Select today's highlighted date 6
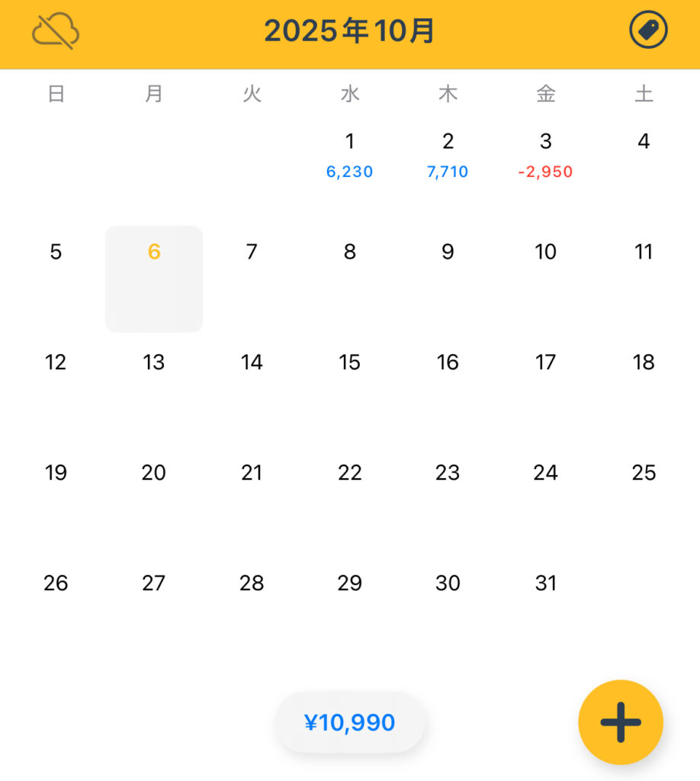 pyautogui.click(x=154, y=278)
